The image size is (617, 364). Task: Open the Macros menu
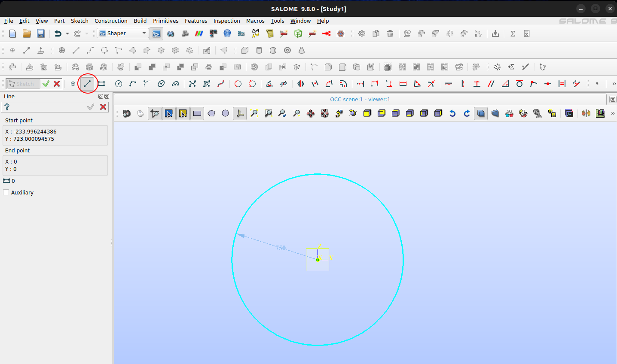pos(255,21)
